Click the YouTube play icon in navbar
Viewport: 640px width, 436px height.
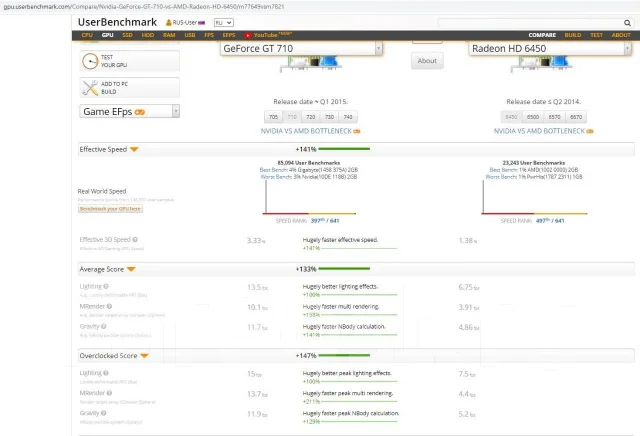(247, 36)
